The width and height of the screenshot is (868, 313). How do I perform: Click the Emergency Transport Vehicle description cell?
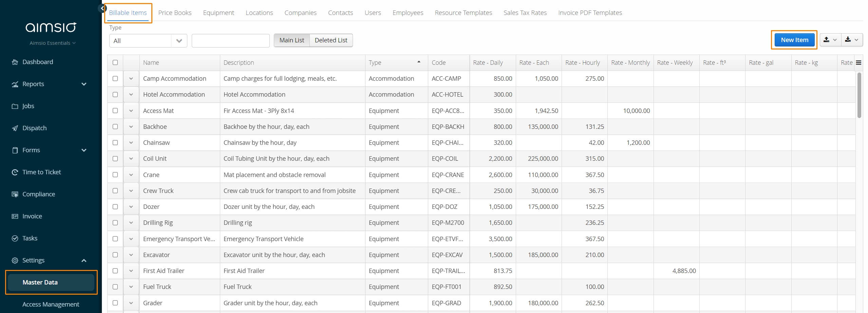click(x=293, y=239)
